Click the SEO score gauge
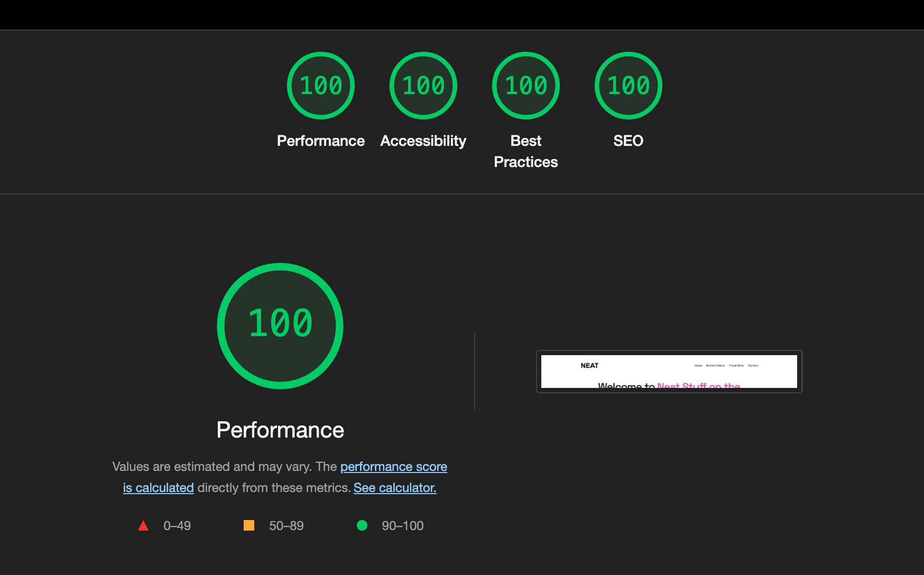The image size is (924, 575). pos(627,86)
